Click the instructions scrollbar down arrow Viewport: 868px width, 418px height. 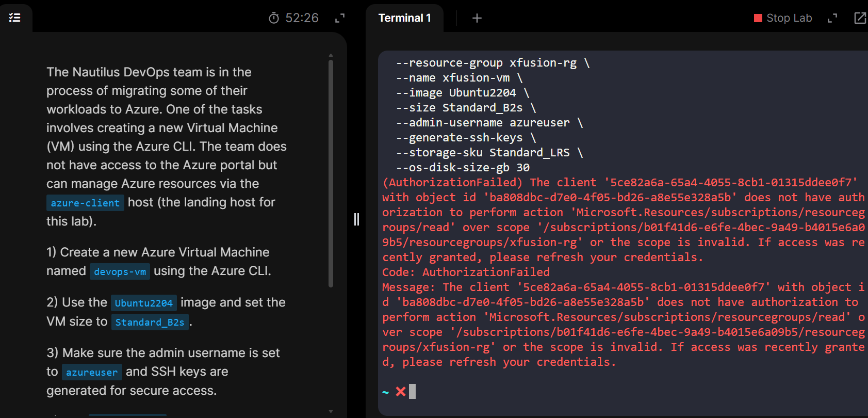tap(331, 411)
